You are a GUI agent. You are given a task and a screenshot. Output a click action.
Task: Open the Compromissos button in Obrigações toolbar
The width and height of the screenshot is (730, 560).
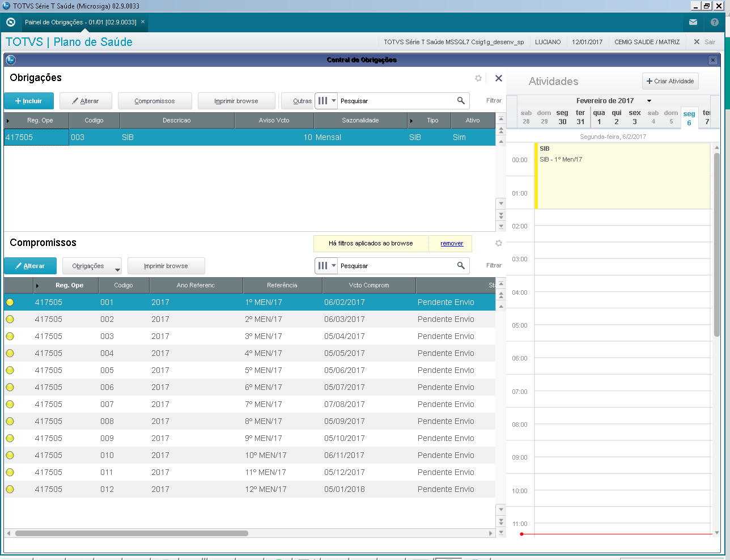click(x=155, y=101)
